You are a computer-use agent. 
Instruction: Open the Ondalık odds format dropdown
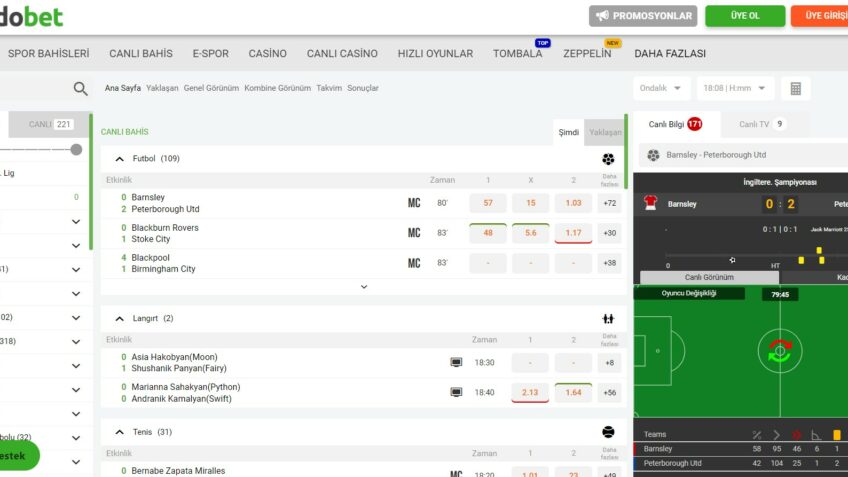[661, 88]
